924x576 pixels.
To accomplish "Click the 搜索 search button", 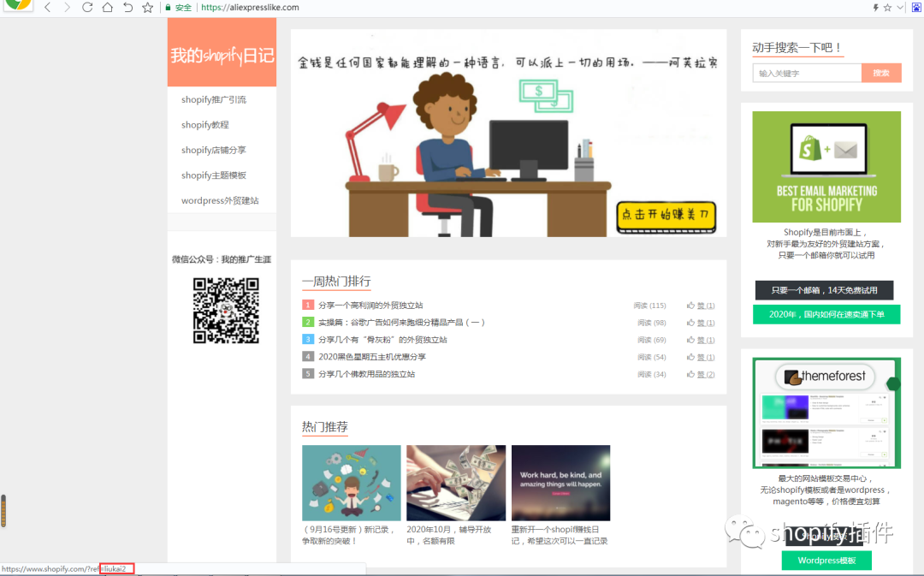I will (881, 73).
